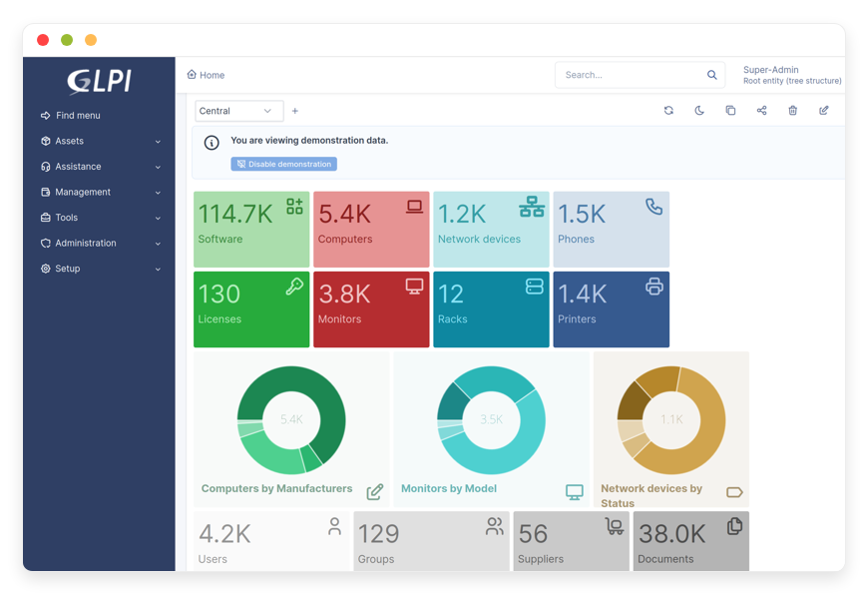Viewport: 868px width, 594px height.
Task: Open the 130 Licenses card
Action: (251, 309)
